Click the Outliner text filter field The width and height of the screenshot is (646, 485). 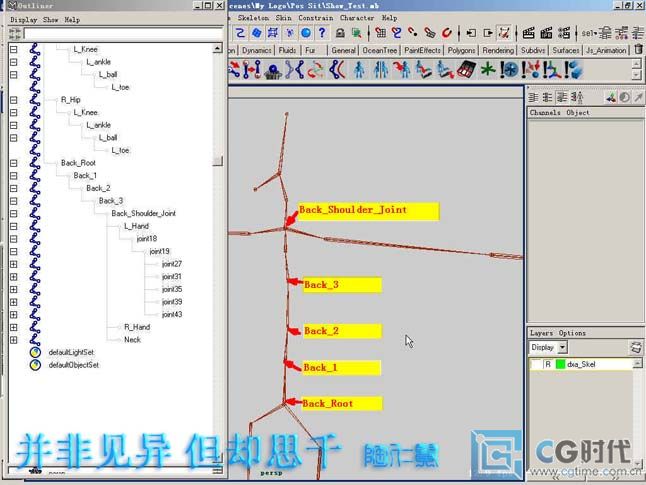(123, 33)
